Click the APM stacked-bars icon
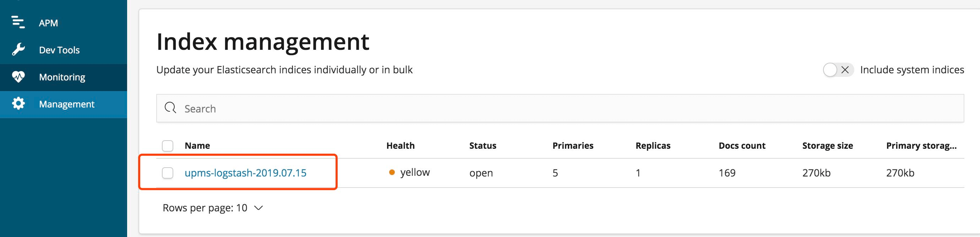This screenshot has height=237, width=980. coord(18,22)
